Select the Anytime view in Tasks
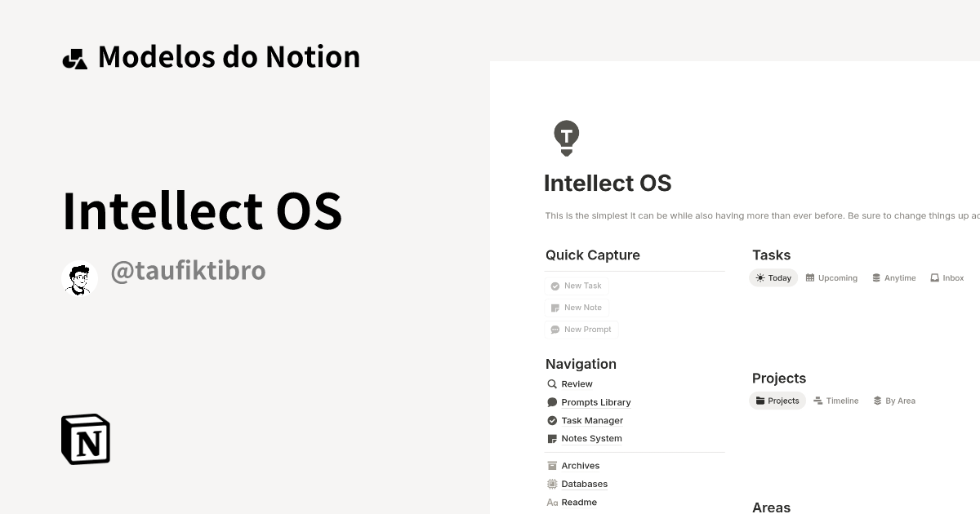This screenshot has height=514, width=980. click(x=893, y=277)
